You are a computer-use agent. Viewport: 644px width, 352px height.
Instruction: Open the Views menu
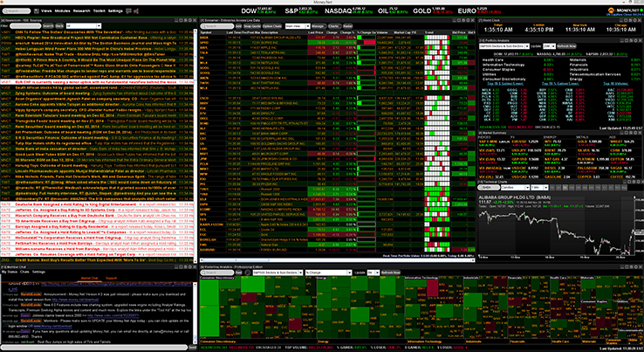(46, 11)
